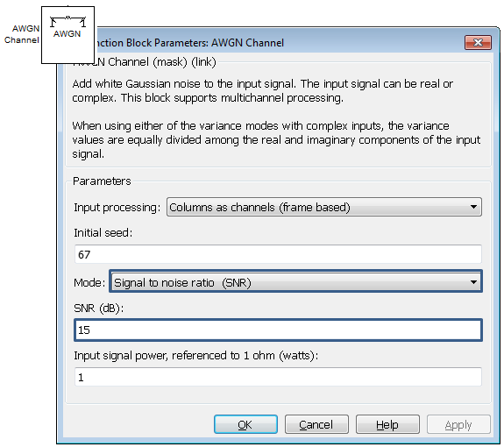Click the Cancel button
The width and height of the screenshot is (504, 447).
tap(316, 424)
